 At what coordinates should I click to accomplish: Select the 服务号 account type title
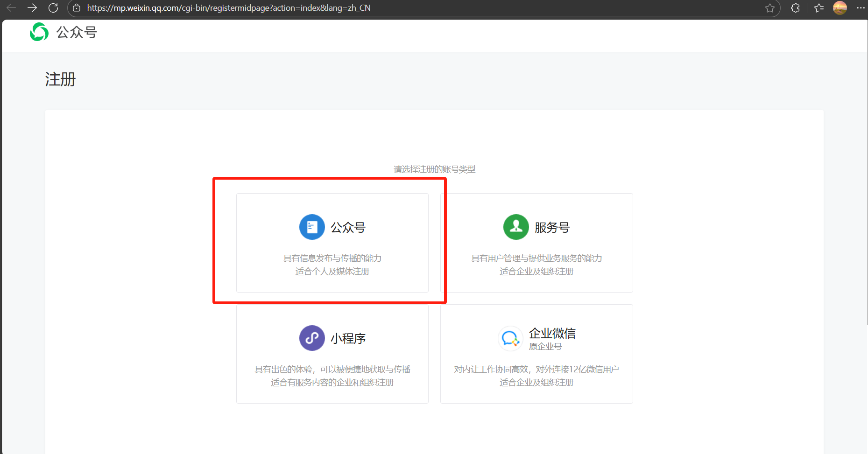552,228
